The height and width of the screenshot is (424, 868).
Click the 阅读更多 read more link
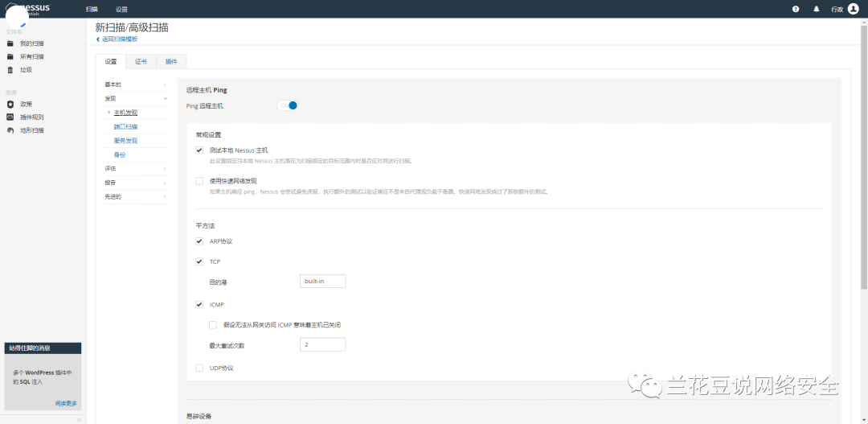coord(66,402)
